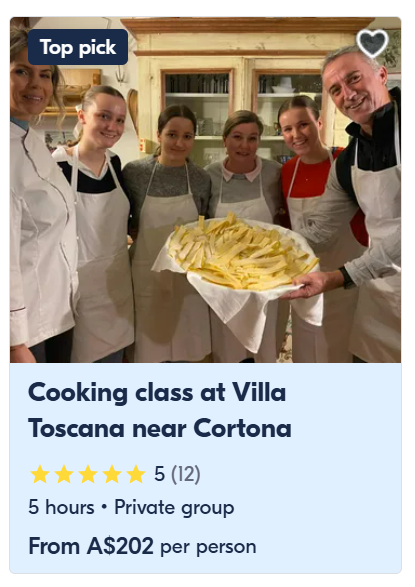Click the bullet separator between duration and group
The height and width of the screenshot is (587, 415).
pos(104,508)
